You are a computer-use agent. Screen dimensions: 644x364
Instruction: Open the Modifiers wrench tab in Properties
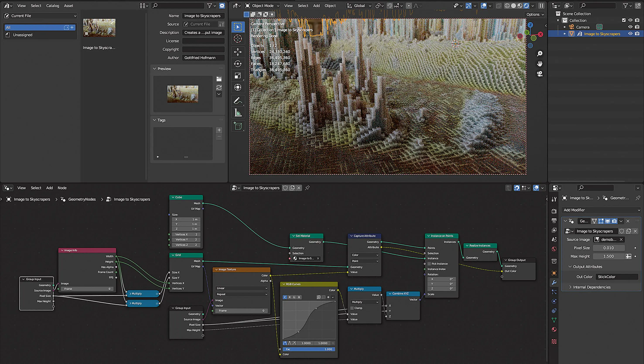[554, 282]
